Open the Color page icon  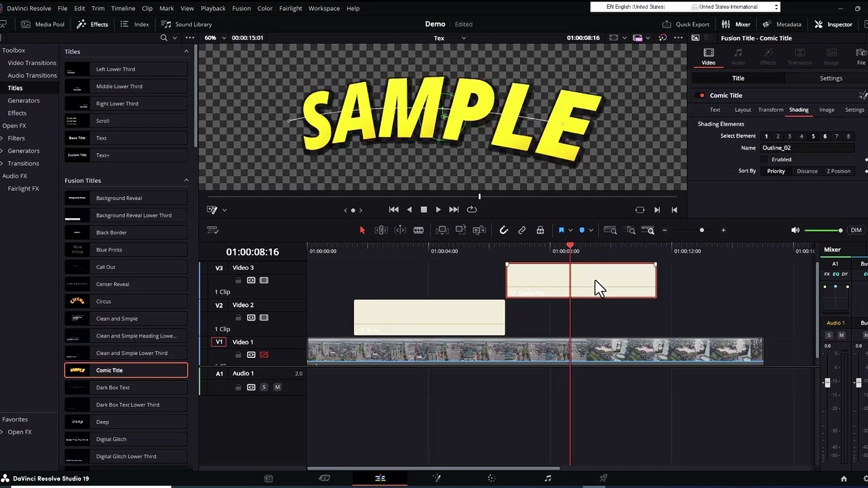(x=492, y=479)
